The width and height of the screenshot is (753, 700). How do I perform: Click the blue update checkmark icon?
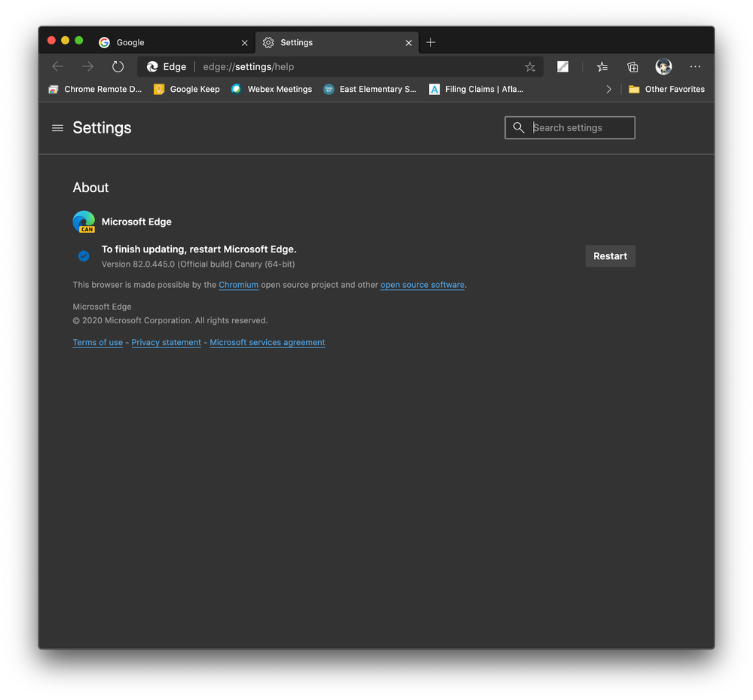tap(84, 256)
